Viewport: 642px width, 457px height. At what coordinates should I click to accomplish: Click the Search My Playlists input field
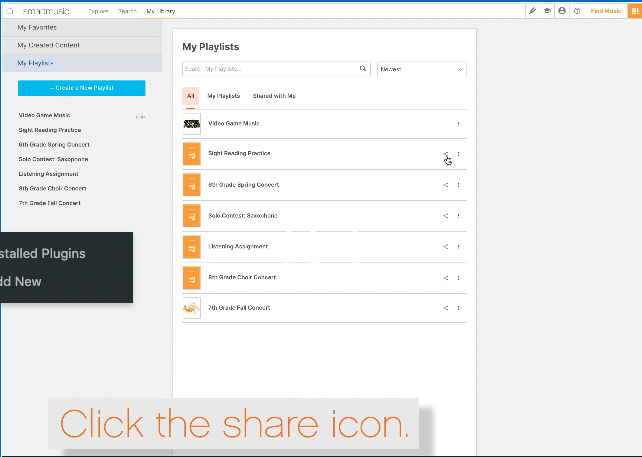coord(270,69)
